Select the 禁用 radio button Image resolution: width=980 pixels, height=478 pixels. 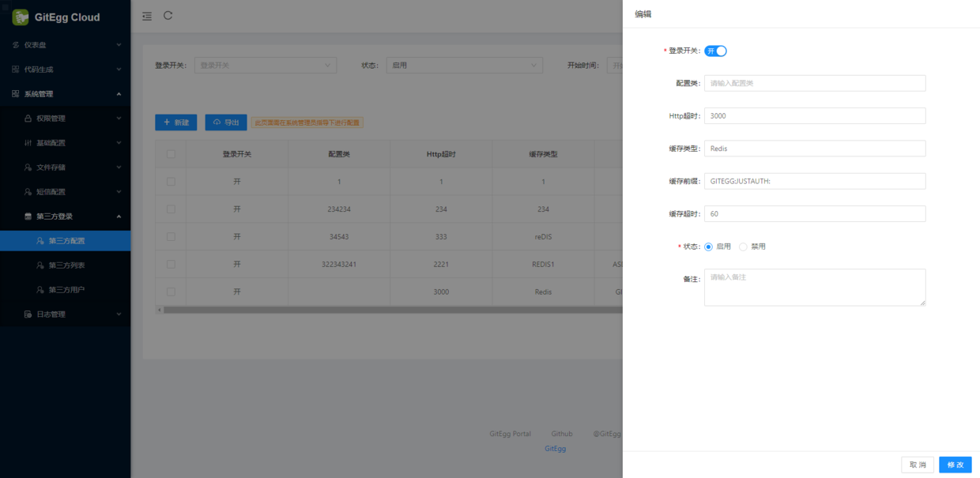[743, 247]
